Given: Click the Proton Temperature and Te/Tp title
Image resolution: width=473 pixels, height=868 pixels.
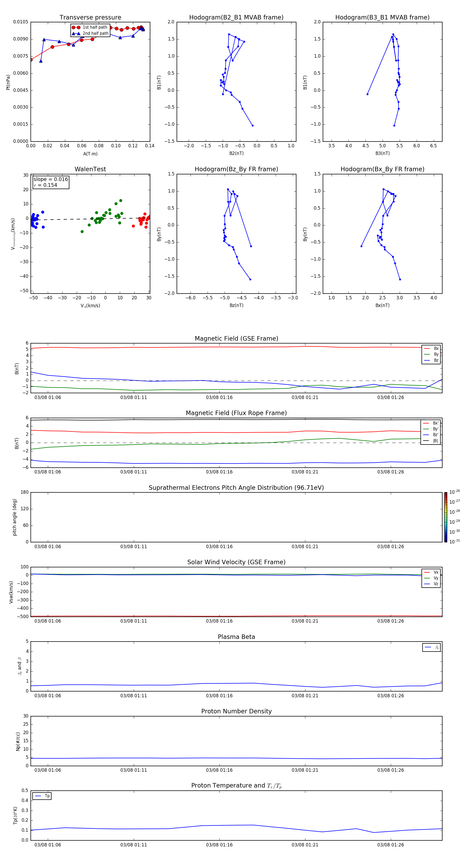Looking at the screenshot, I should click(236, 786).
